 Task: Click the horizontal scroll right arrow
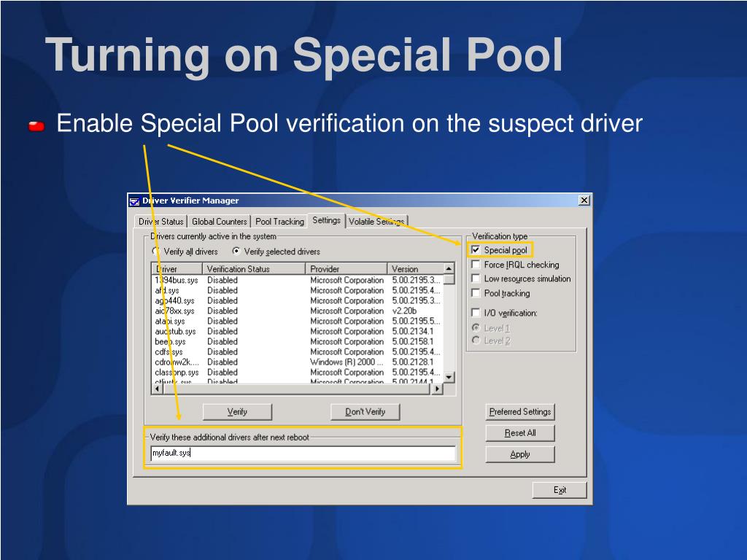click(x=438, y=389)
